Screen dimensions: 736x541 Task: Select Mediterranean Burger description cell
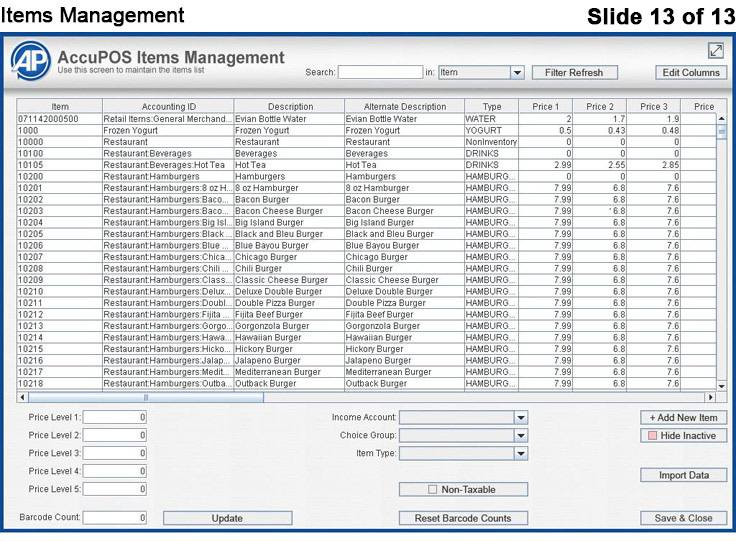pyautogui.click(x=289, y=372)
